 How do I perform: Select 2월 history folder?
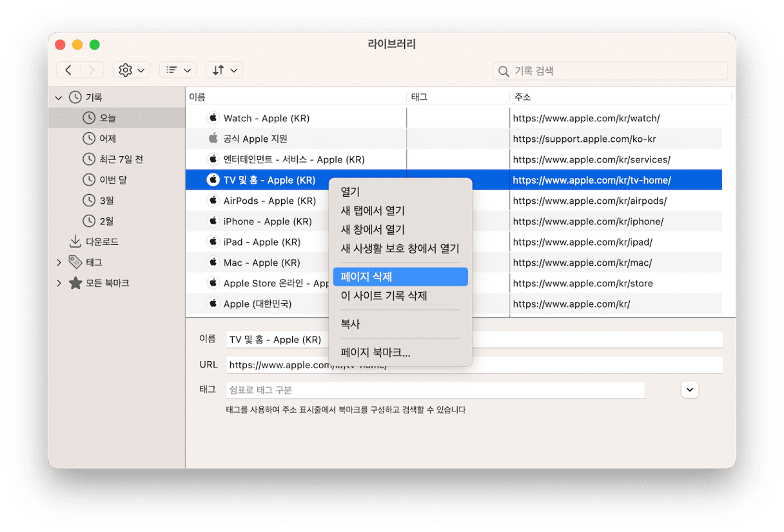pyautogui.click(x=117, y=221)
